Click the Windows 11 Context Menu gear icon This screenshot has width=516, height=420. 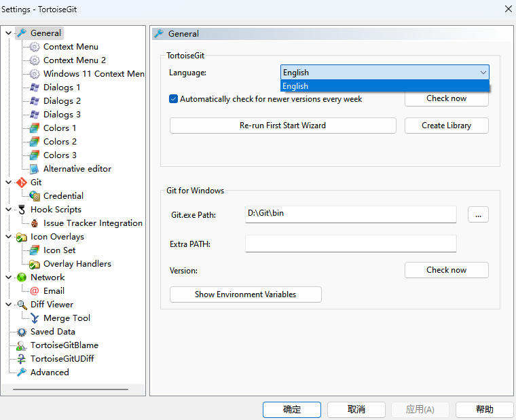[x=35, y=74]
